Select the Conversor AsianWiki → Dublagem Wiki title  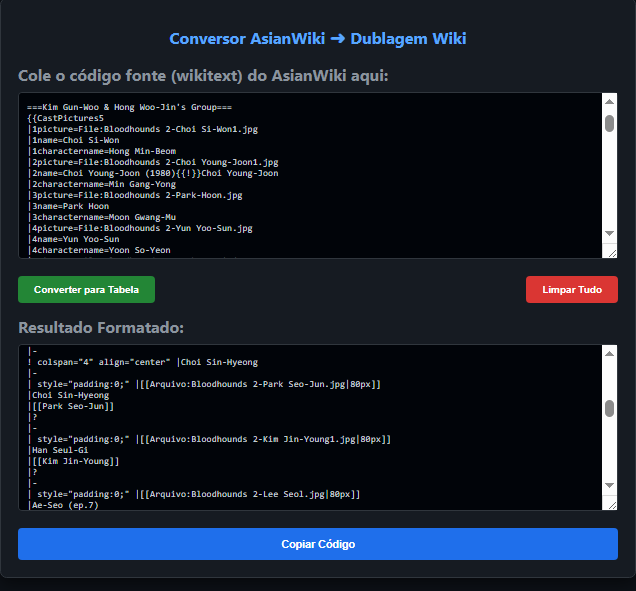318,39
